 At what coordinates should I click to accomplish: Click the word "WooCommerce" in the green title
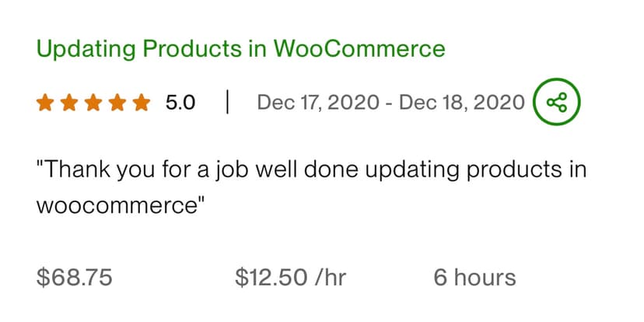tap(359, 49)
